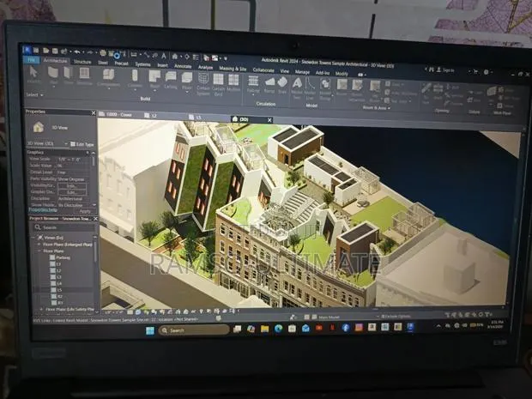Image resolution: width=532 pixels, height=399 pixels.
Task: Select the Mullion tool
Action: (233, 82)
